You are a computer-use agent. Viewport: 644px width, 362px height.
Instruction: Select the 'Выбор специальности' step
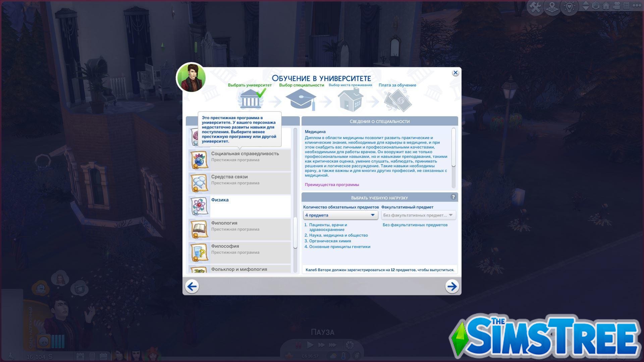pyautogui.click(x=302, y=85)
